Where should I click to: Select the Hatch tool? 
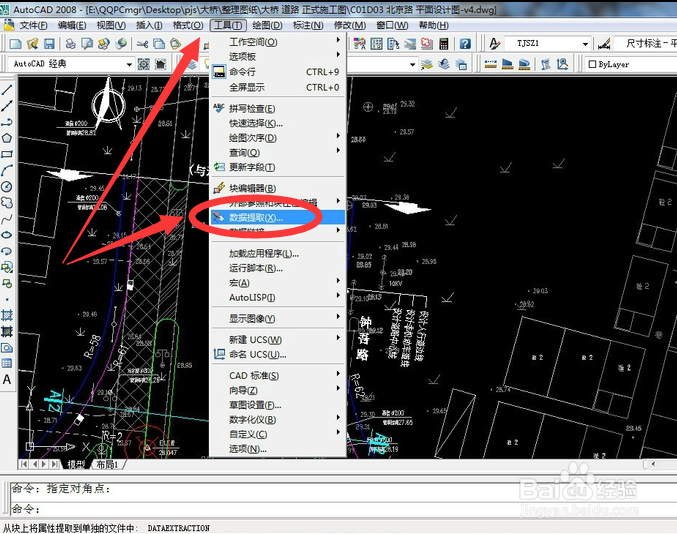[7, 315]
